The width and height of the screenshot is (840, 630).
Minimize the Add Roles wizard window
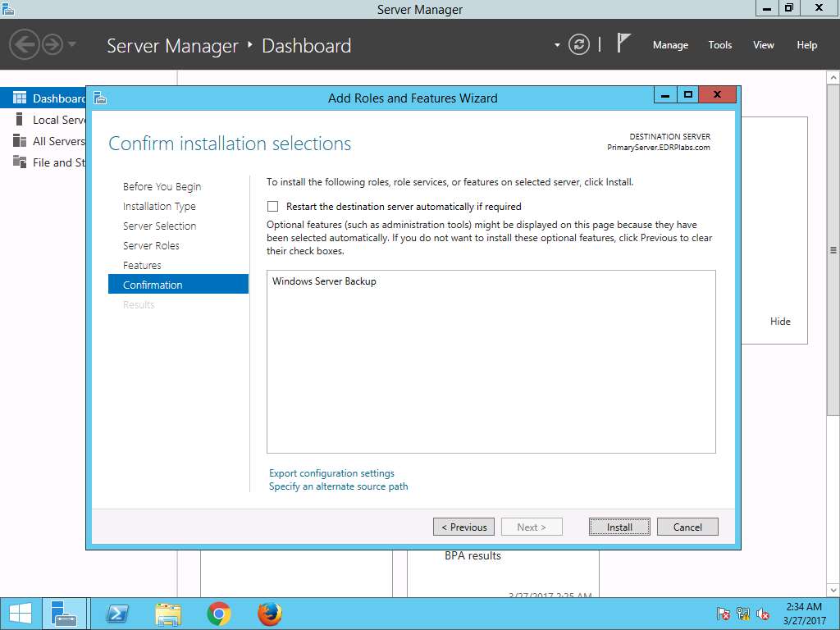(x=665, y=95)
